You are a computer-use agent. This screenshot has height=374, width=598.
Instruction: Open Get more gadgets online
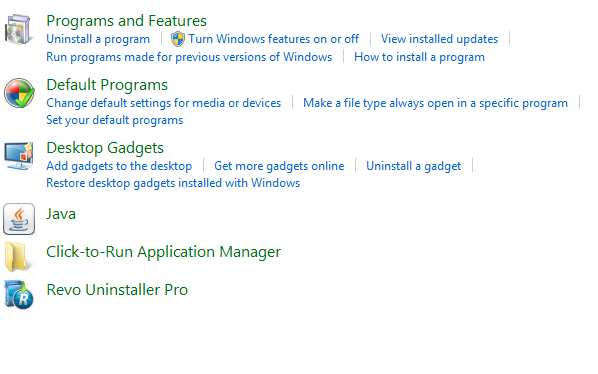279,166
